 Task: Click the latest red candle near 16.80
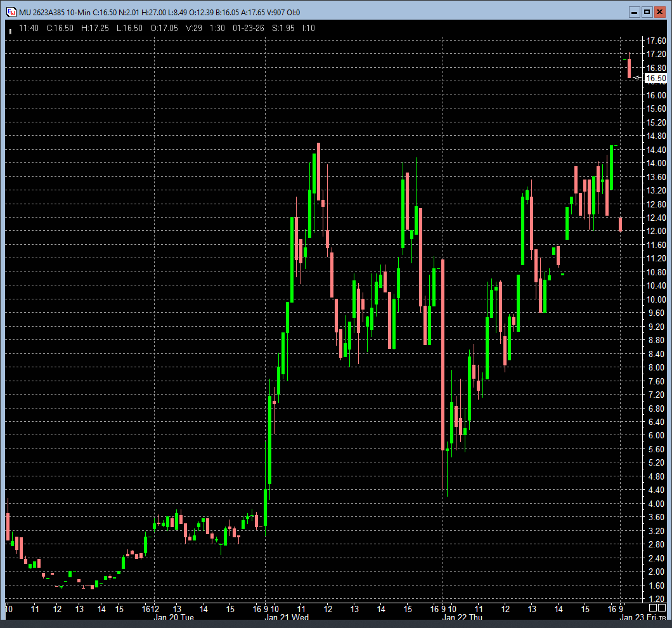[x=630, y=69]
